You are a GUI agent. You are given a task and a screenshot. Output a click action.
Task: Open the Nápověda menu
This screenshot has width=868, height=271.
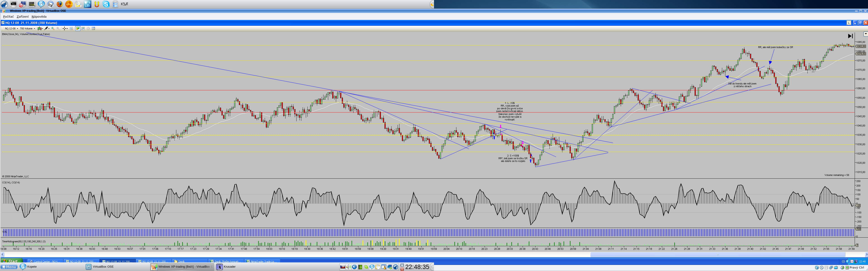coord(39,16)
